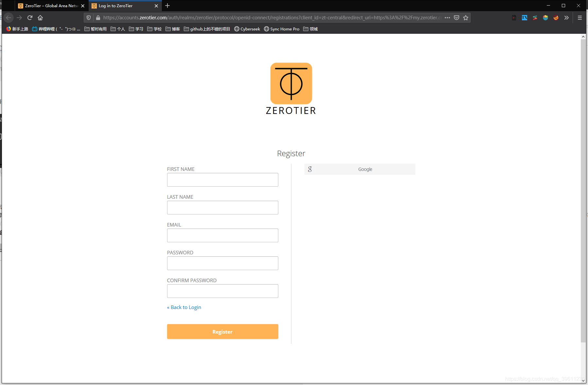Screen dimensions: 588x385
Task: Click the browser forward arrow
Action: point(19,18)
